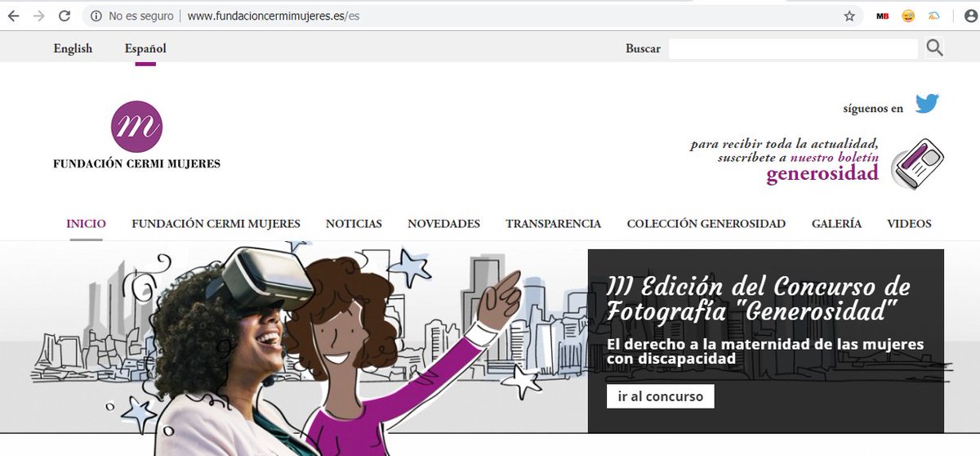Viewport: 980px width, 456px height.
Task: Select Español language link
Action: click(145, 48)
